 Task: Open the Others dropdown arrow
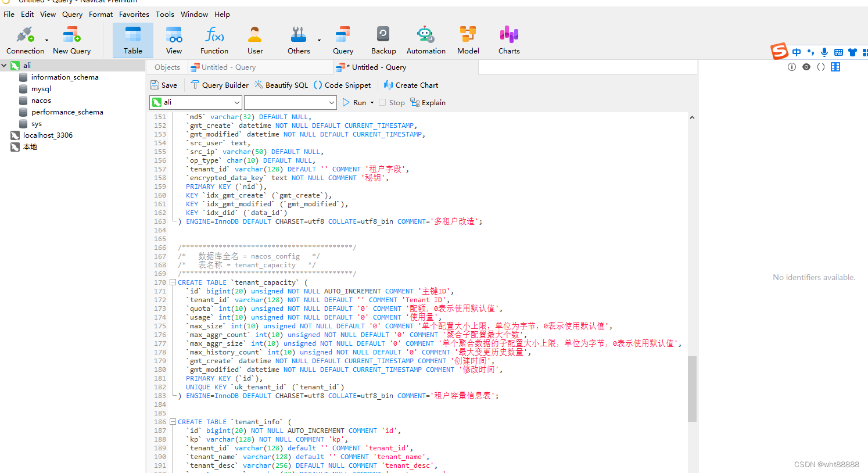pos(319,41)
